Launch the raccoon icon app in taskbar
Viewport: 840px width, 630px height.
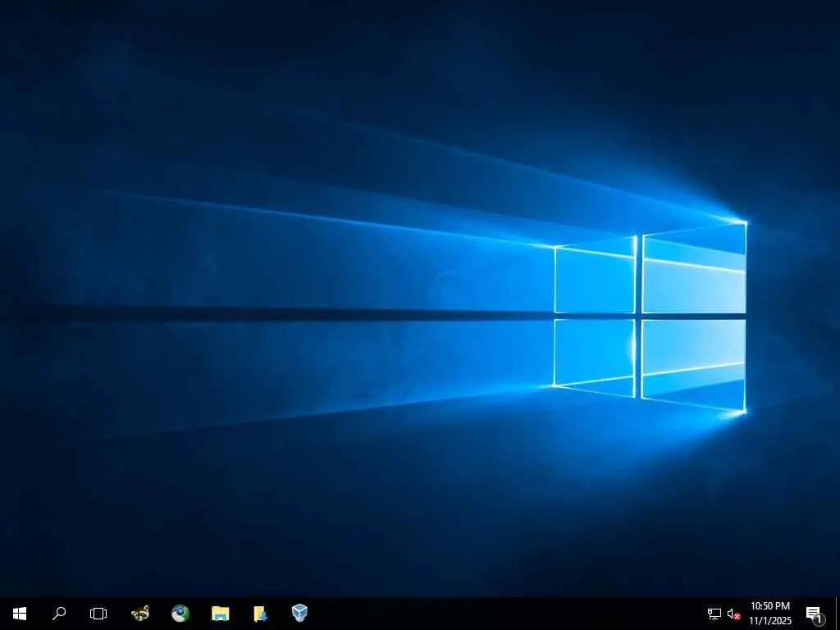(x=140, y=613)
